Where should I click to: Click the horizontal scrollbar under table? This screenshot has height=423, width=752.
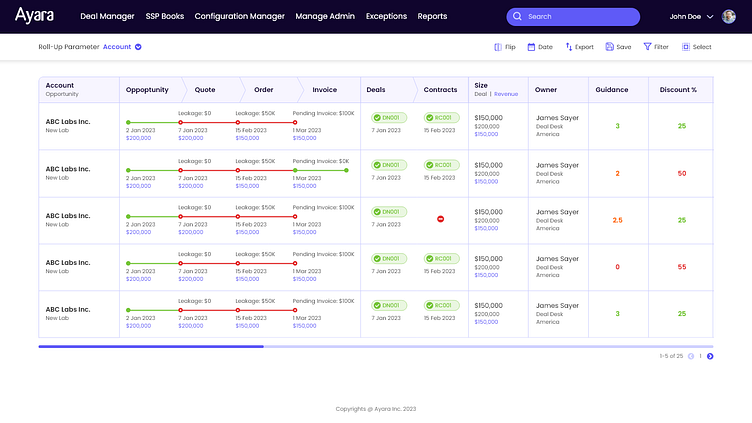click(150, 346)
